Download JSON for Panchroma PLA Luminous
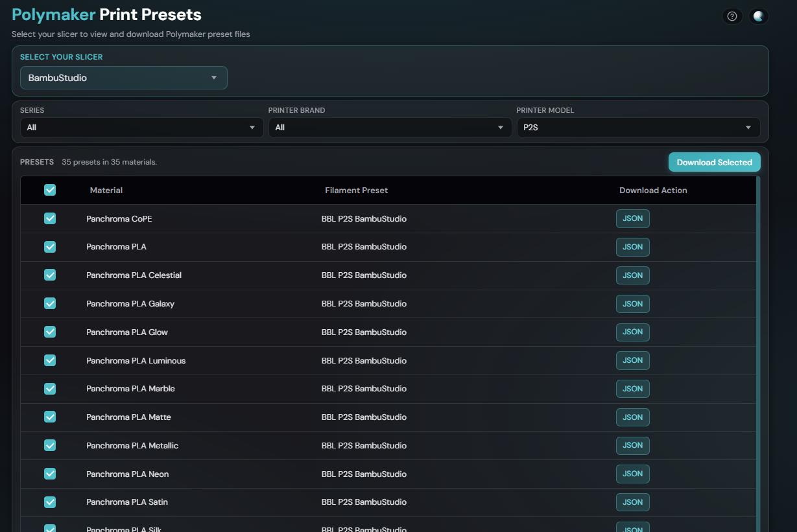The image size is (797, 532). 632,361
